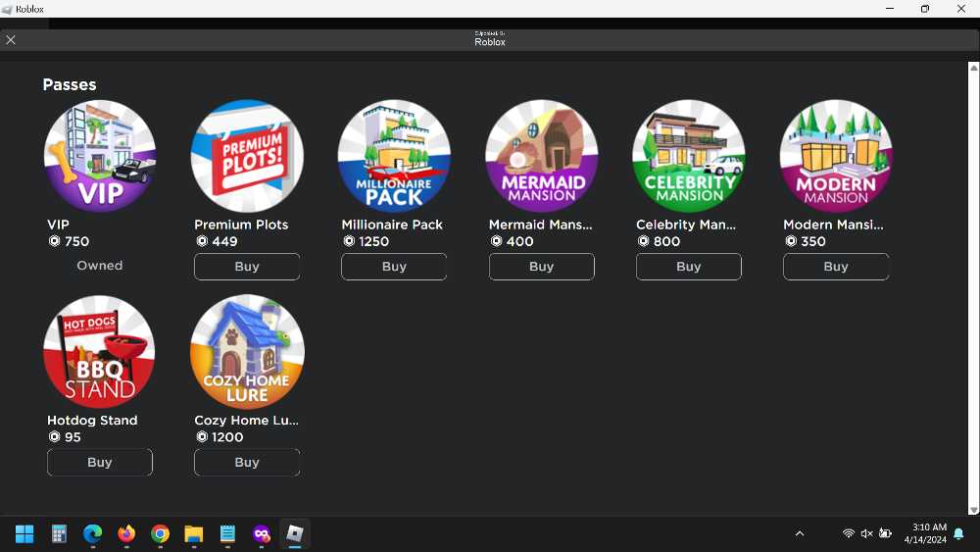Close the in-app Roblox browser panel
Screen dimensions: 980x552
click(x=11, y=40)
